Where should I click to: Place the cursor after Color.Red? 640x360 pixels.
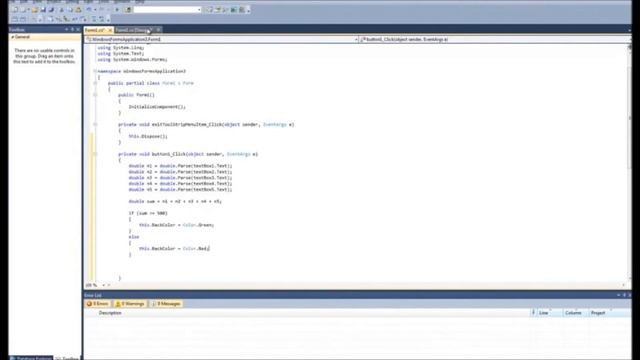(x=209, y=249)
